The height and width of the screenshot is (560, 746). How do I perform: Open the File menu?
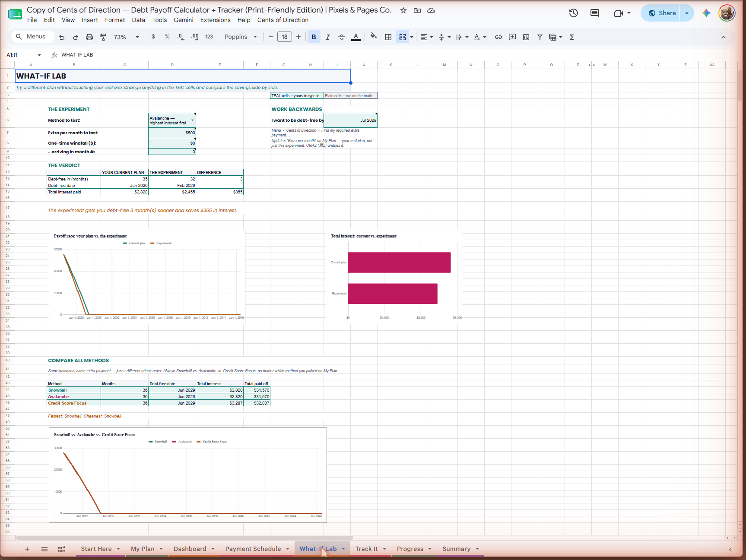coord(32,20)
